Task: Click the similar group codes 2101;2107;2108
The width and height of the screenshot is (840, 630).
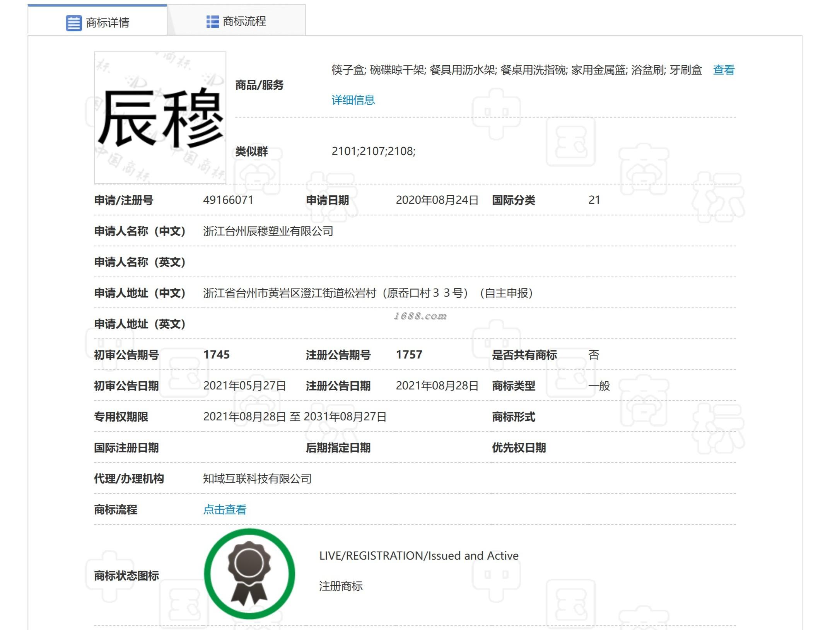Action: [373, 151]
